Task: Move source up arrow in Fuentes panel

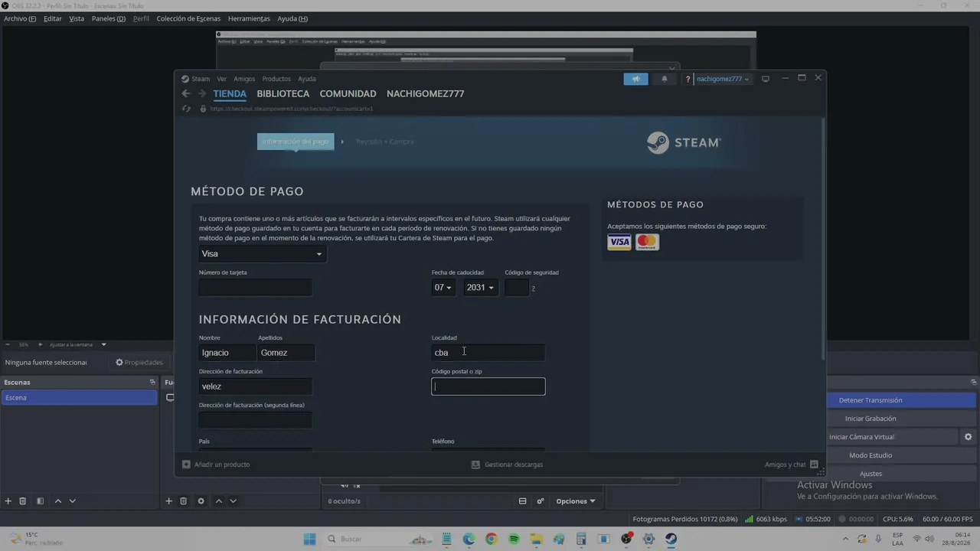Action: click(x=218, y=501)
